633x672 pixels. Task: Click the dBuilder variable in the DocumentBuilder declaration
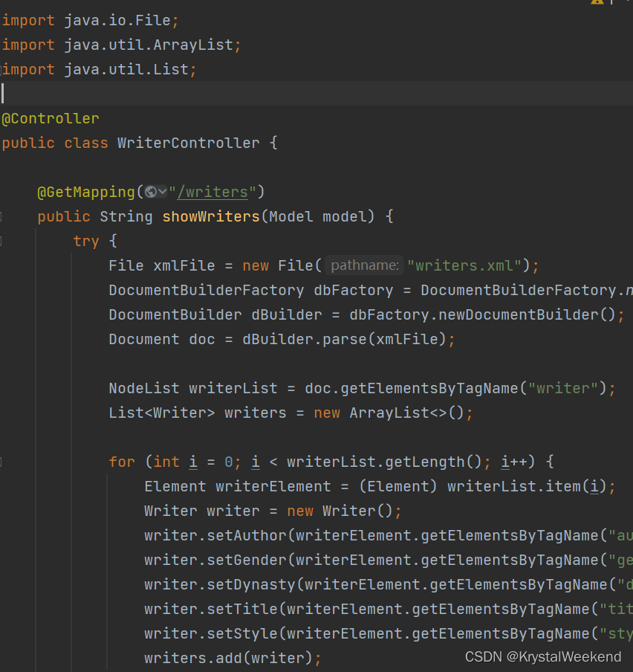(x=287, y=314)
